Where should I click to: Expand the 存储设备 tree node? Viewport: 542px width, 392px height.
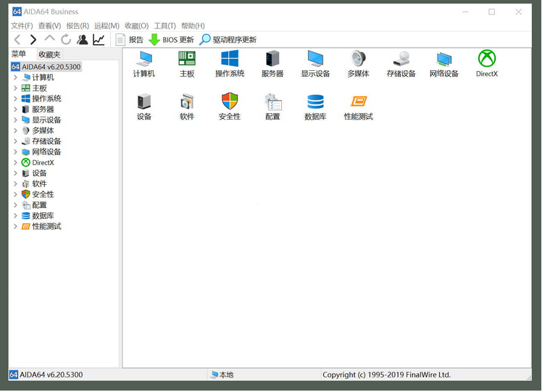(15, 141)
